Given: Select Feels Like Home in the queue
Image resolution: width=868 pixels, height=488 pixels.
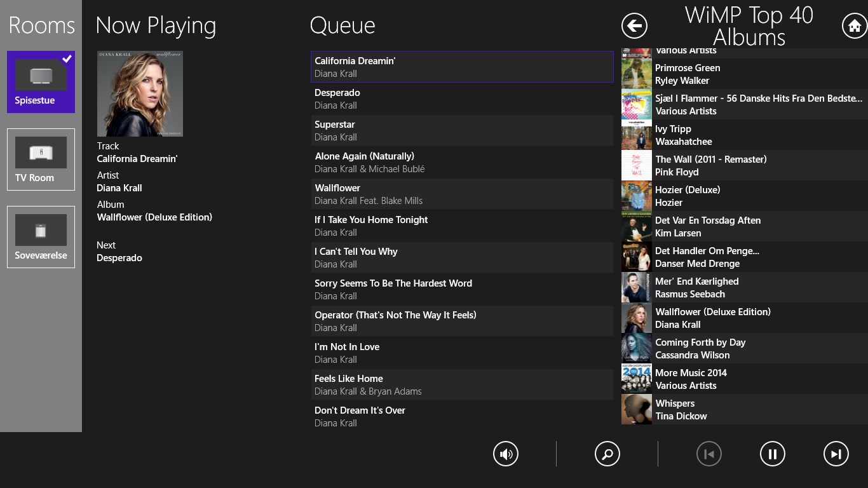Looking at the screenshot, I should [x=462, y=384].
